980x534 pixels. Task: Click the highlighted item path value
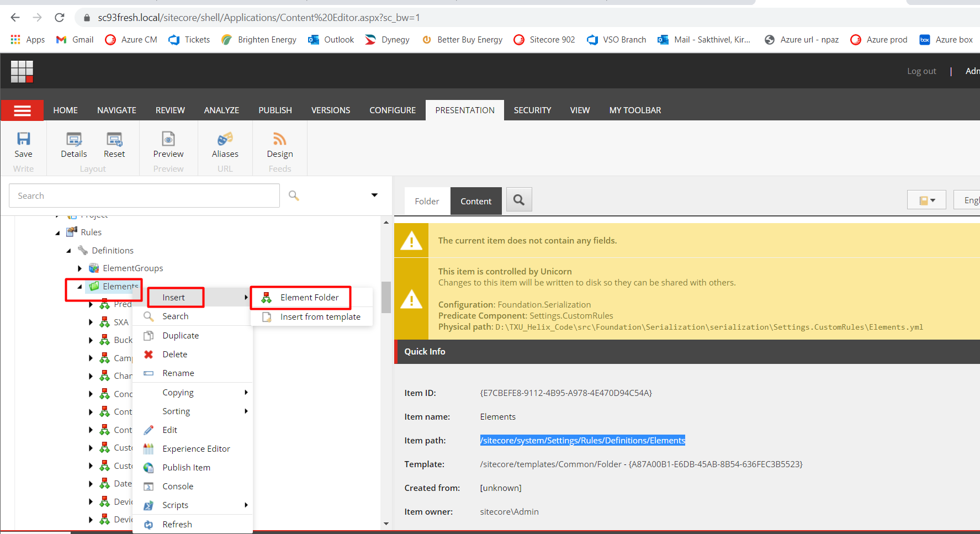point(582,441)
